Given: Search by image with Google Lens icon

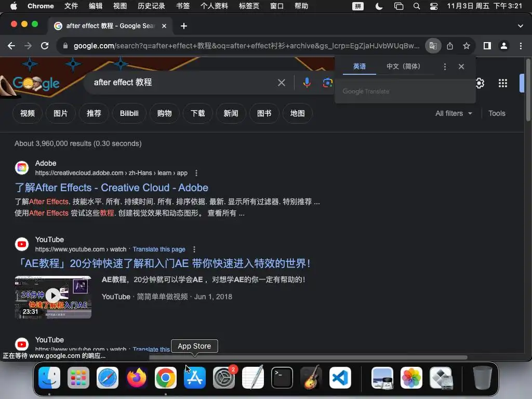Looking at the screenshot, I should point(327,83).
